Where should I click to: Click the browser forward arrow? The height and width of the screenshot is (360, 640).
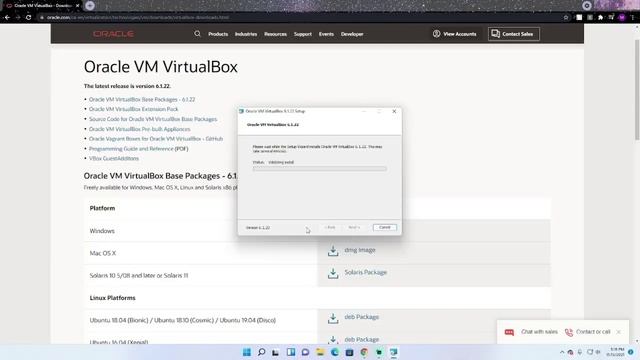[x=18, y=17]
